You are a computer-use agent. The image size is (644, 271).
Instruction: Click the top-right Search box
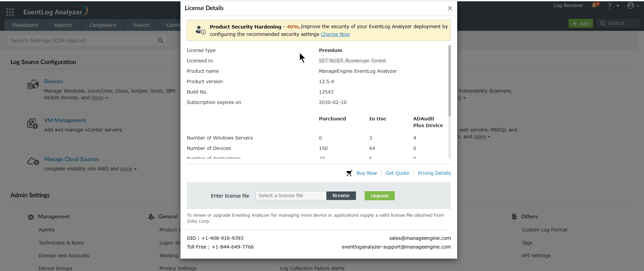click(x=618, y=23)
